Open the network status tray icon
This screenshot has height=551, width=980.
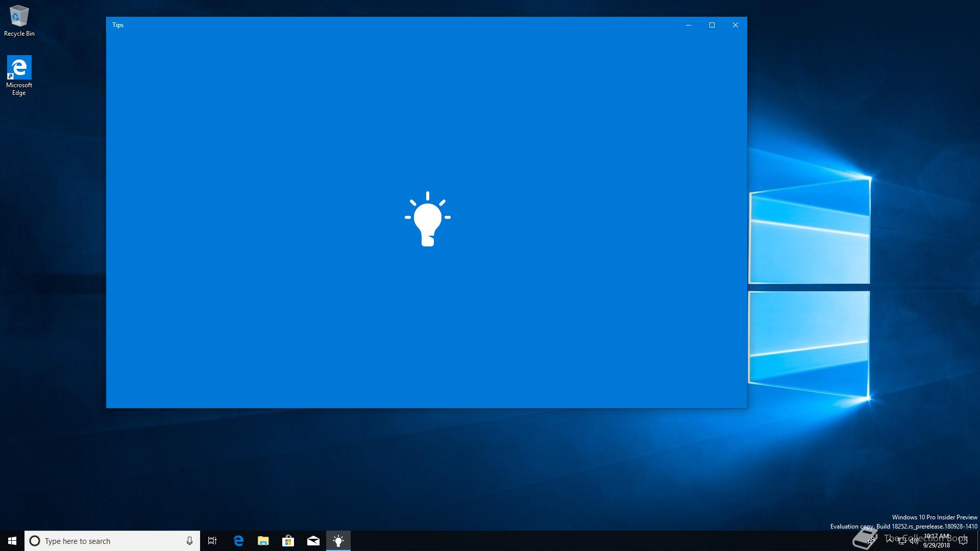point(902,541)
